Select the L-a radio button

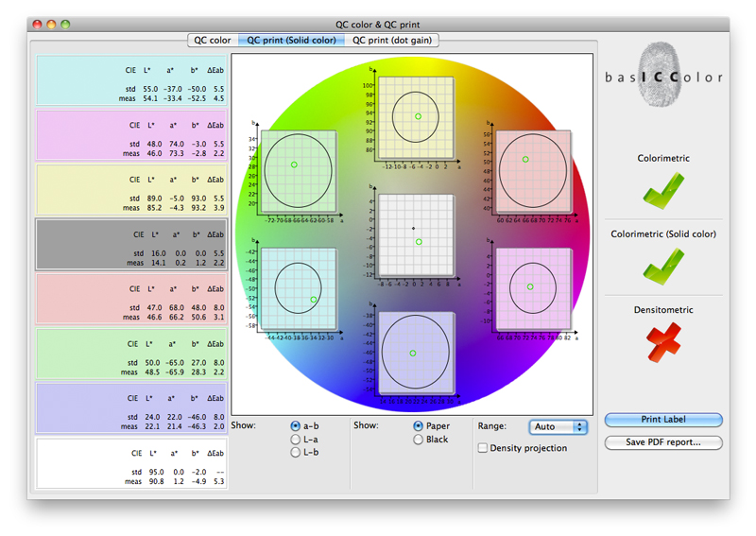296,440
